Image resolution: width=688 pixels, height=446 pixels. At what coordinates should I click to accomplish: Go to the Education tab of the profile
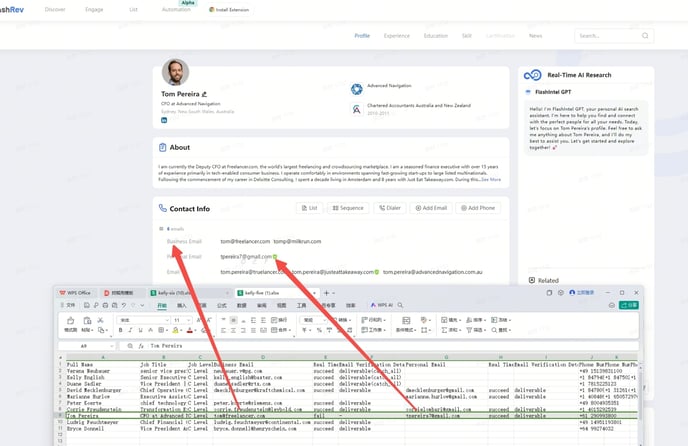436,36
